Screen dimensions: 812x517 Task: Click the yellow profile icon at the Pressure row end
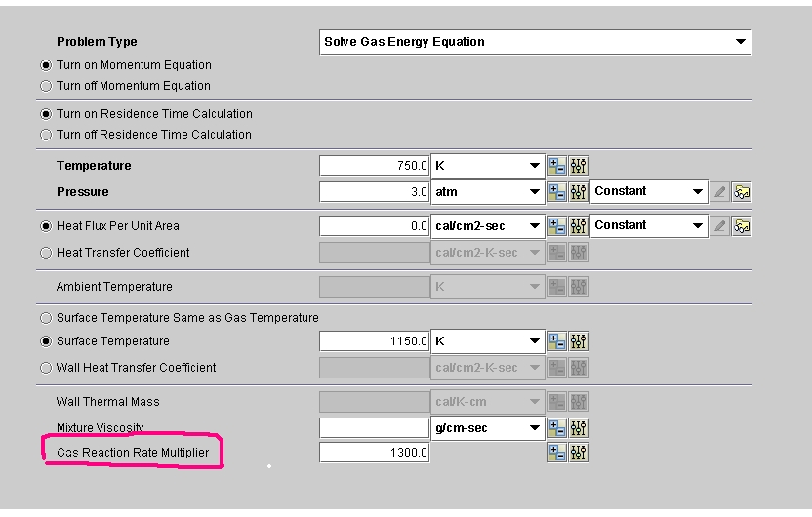point(742,192)
